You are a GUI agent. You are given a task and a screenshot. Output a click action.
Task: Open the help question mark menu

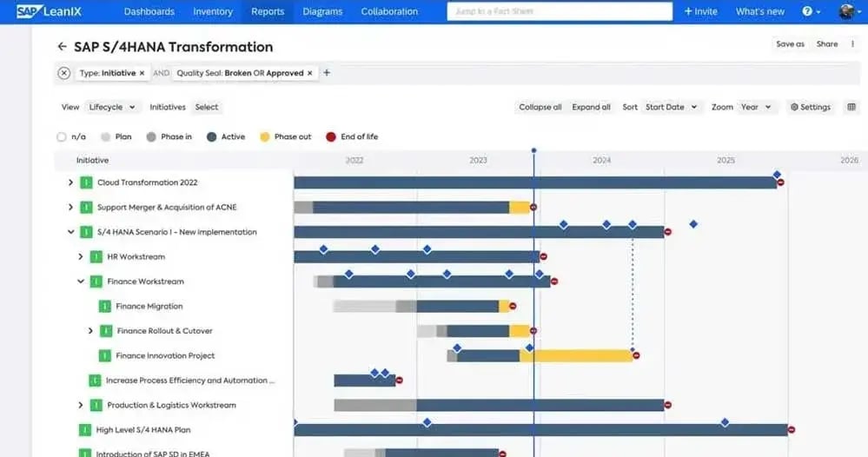click(x=811, y=11)
